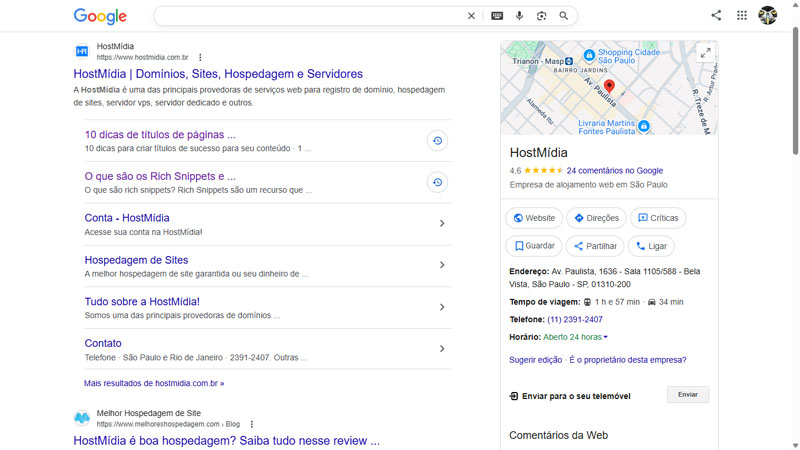Click the magnifying glass search button

pos(564,16)
